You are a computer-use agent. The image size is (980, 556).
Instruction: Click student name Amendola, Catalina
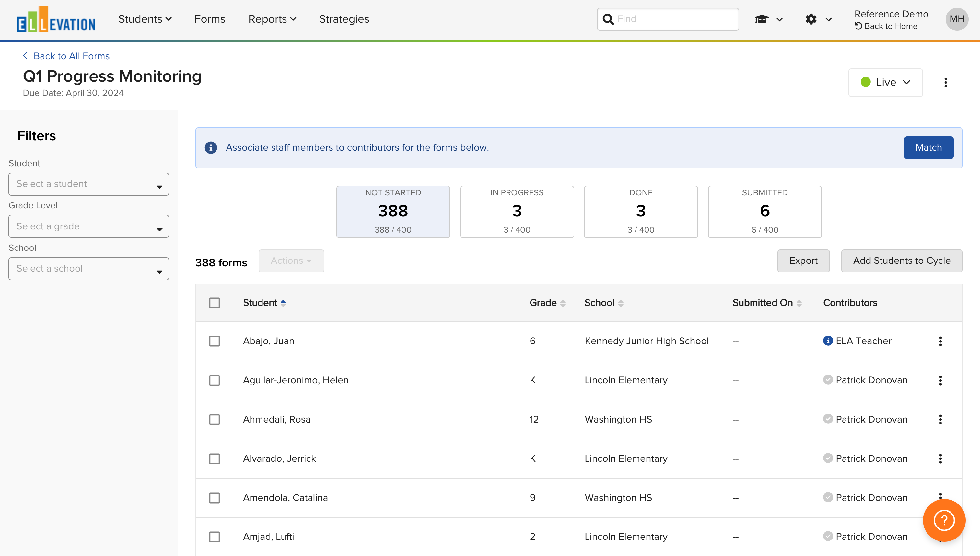[x=285, y=498]
